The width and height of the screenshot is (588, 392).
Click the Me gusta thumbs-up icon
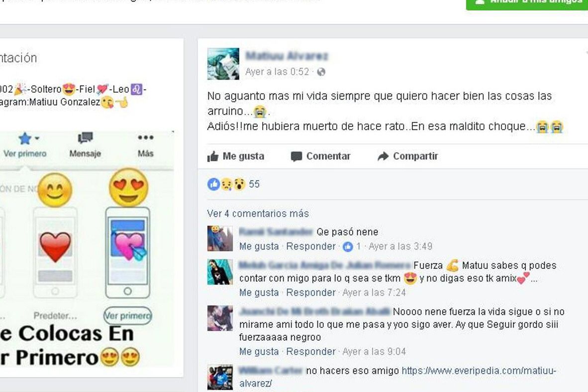tap(212, 156)
